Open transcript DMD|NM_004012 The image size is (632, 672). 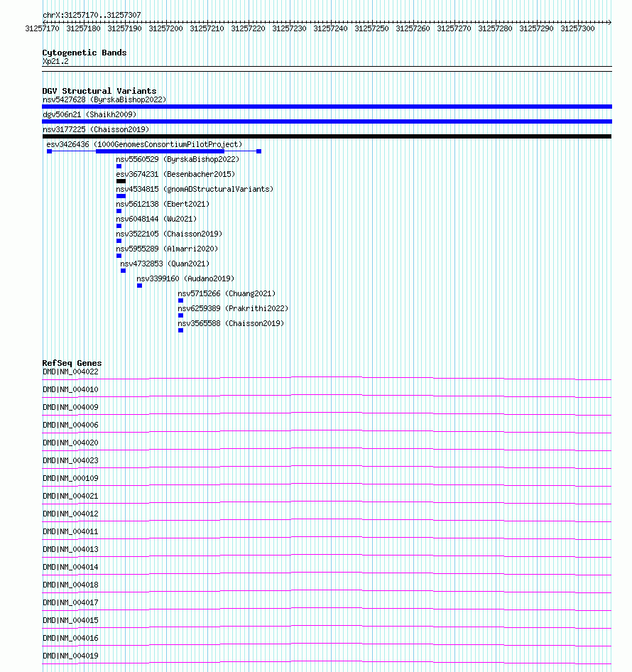pyautogui.click(x=70, y=514)
